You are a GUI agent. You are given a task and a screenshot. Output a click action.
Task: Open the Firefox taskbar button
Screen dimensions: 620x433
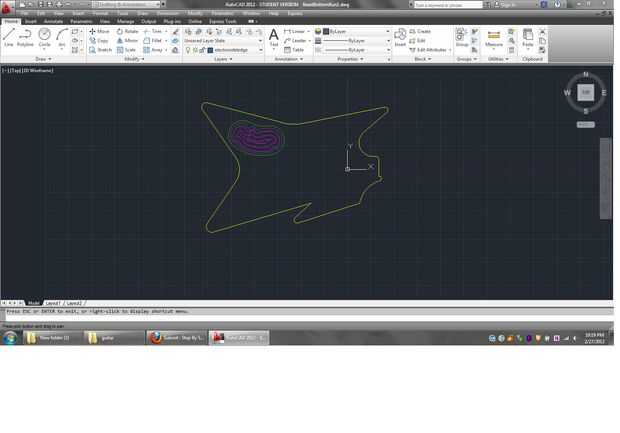[x=177, y=338]
